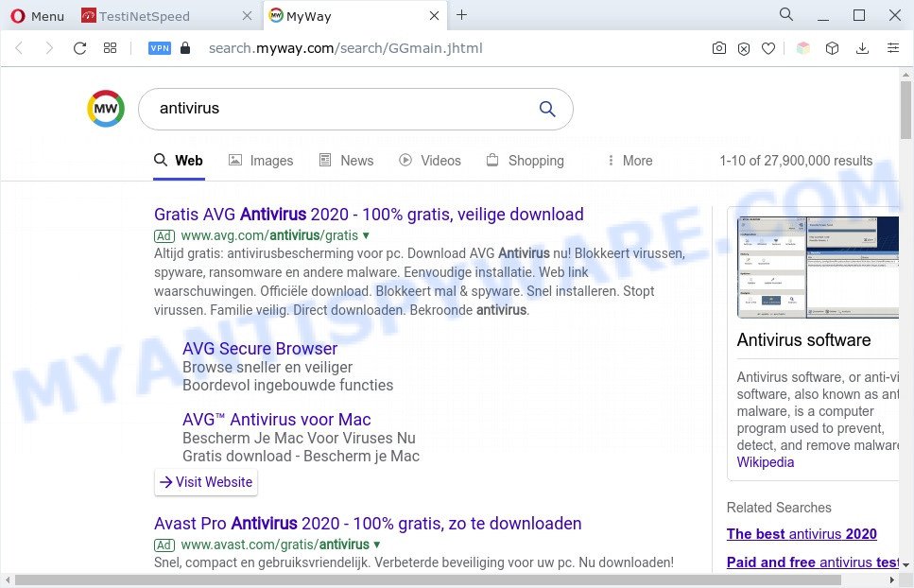This screenshot has width=914, height=588.
Task: Reload the current page
Action: point(79,48)
